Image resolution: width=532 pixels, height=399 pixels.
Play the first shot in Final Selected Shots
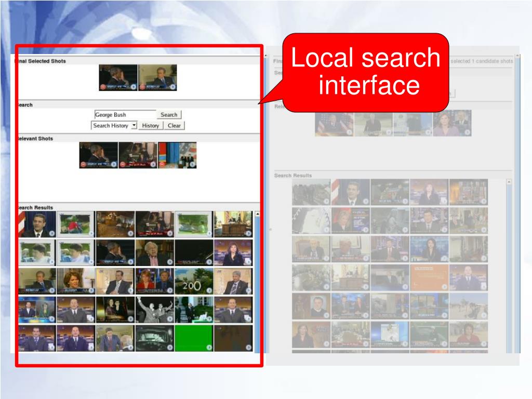pyautogui.click(x=134, y=87)
